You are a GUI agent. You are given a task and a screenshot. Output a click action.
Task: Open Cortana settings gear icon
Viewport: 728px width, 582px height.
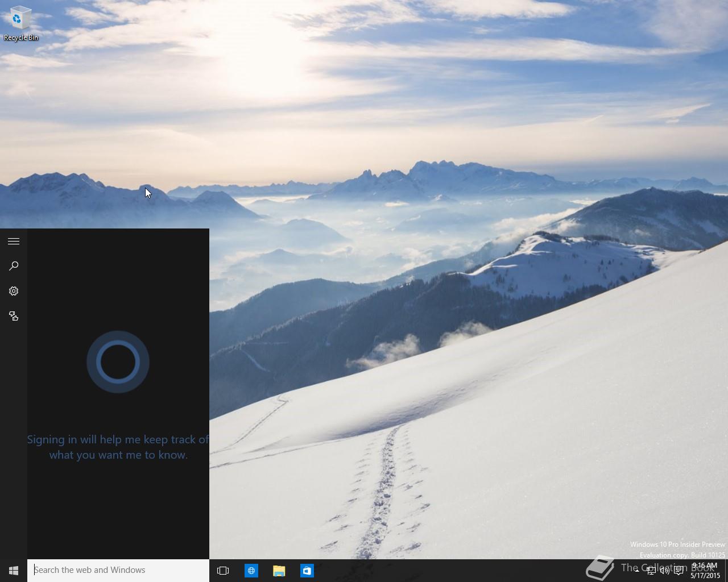pyautogui.click(x=14, y=291)
